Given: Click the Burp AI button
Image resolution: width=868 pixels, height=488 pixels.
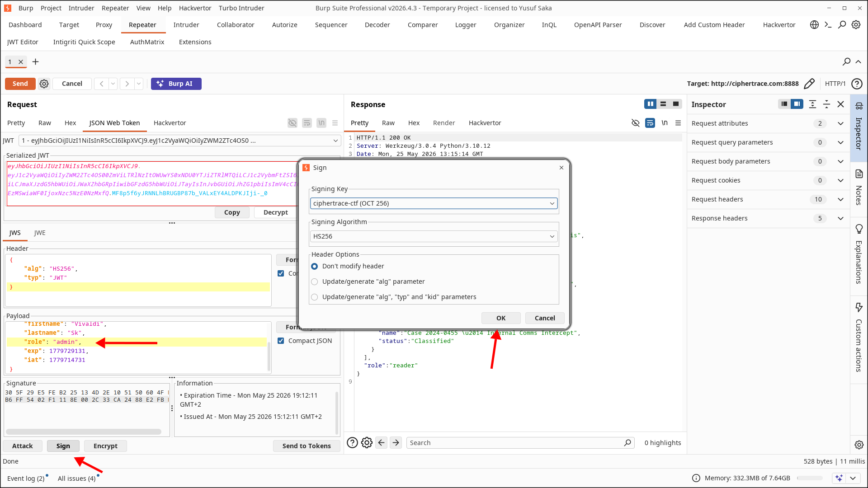Looking at the screenshot, I should (176, 84).
